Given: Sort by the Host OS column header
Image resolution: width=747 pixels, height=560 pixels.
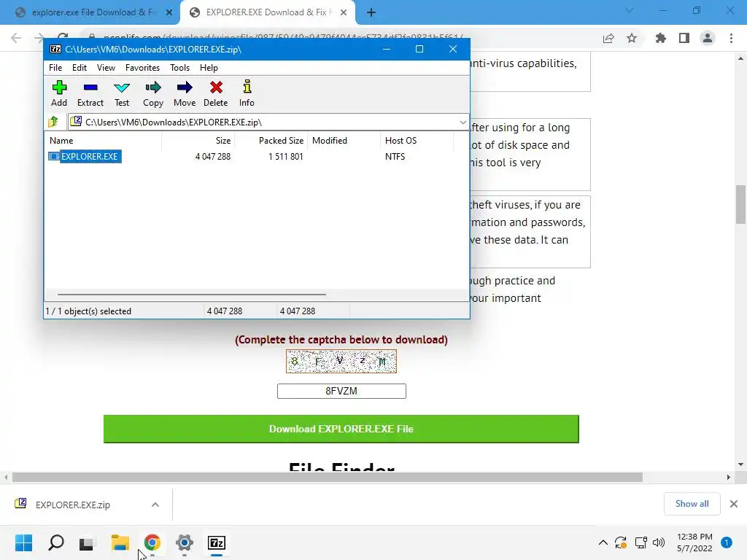Looking at the screenshot, I should (417, 141).
